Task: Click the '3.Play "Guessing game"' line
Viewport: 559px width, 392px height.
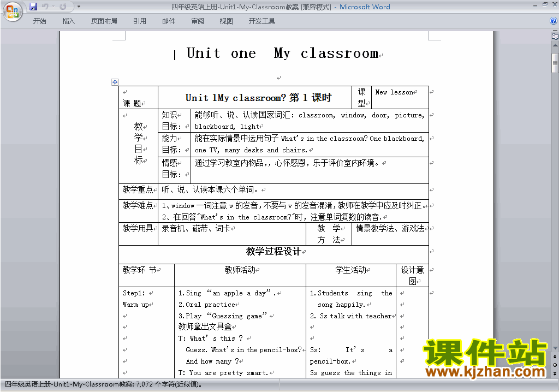Action: [x=223, y=316]
